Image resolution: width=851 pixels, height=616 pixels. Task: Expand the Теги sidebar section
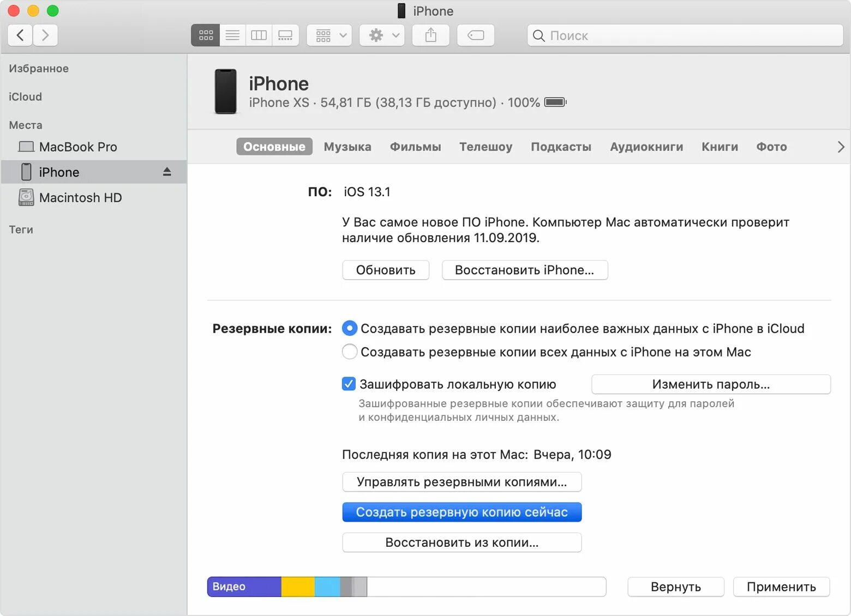(21, 230)
